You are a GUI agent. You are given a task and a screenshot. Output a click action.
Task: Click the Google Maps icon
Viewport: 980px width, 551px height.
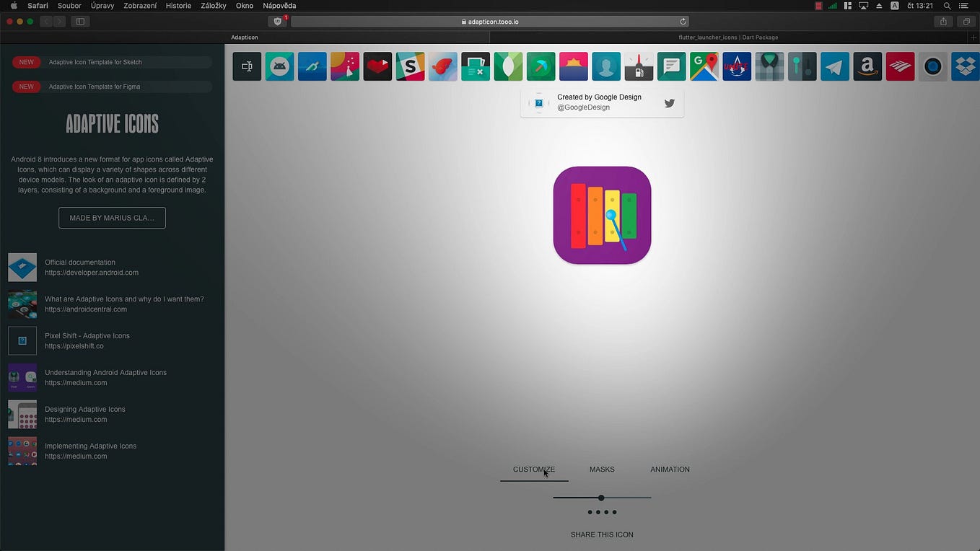click(711, 66)
